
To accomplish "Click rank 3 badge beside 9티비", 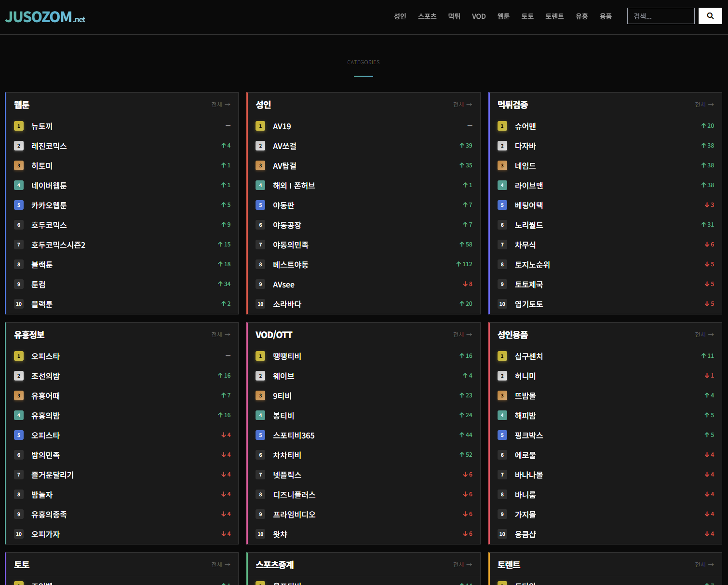I will (260, 396).
